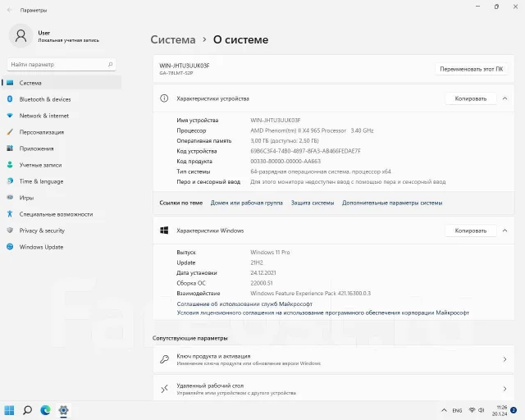Open Bluetooth & devices settings
The height and width of the screenshot is (420, 525).
[62, 99]
